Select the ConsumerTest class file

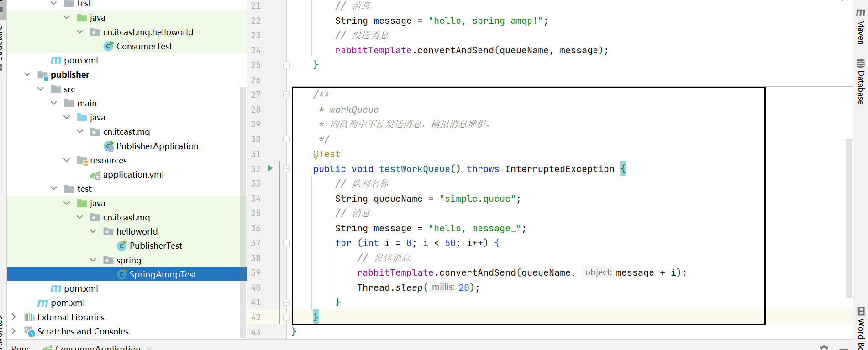[144, 46]
